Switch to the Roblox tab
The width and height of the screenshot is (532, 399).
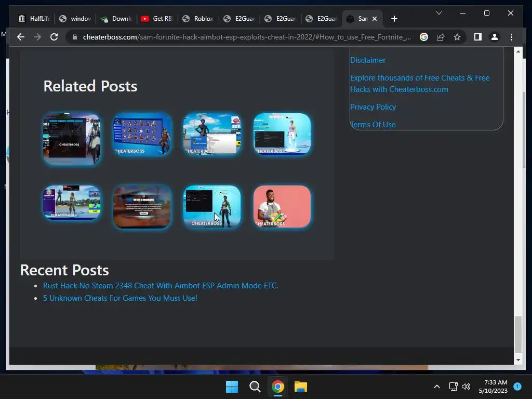(198, 19)
